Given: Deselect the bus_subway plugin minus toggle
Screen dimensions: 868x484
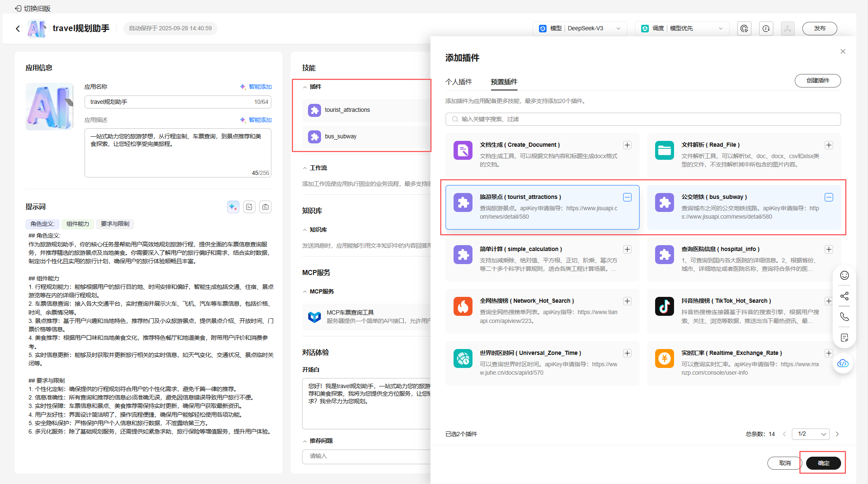Looking at the screenshot, I should (828, 197).
